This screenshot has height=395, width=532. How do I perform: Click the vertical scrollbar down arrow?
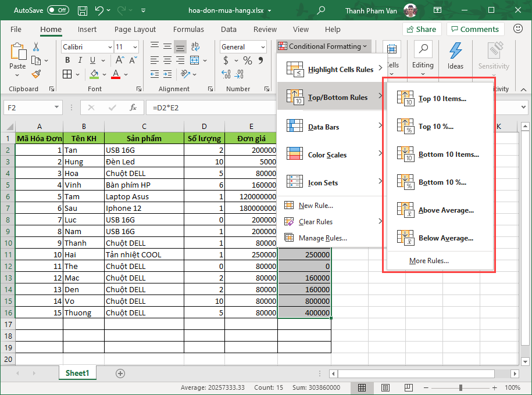[x=525, y=361]
